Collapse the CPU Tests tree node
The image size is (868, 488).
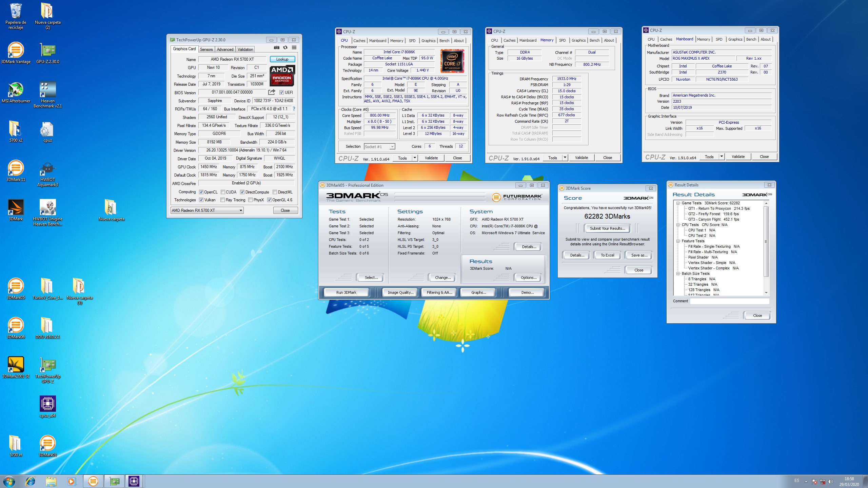[x=678, y=225]
